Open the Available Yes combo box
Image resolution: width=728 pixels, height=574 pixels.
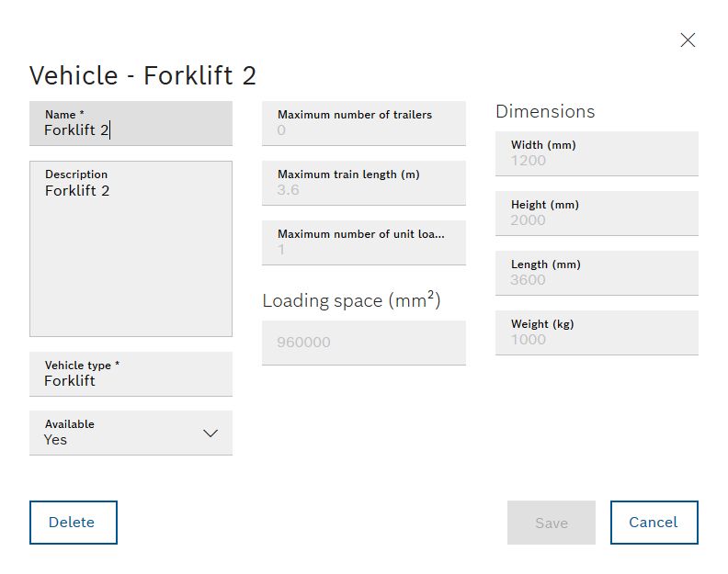pos(131,433)
